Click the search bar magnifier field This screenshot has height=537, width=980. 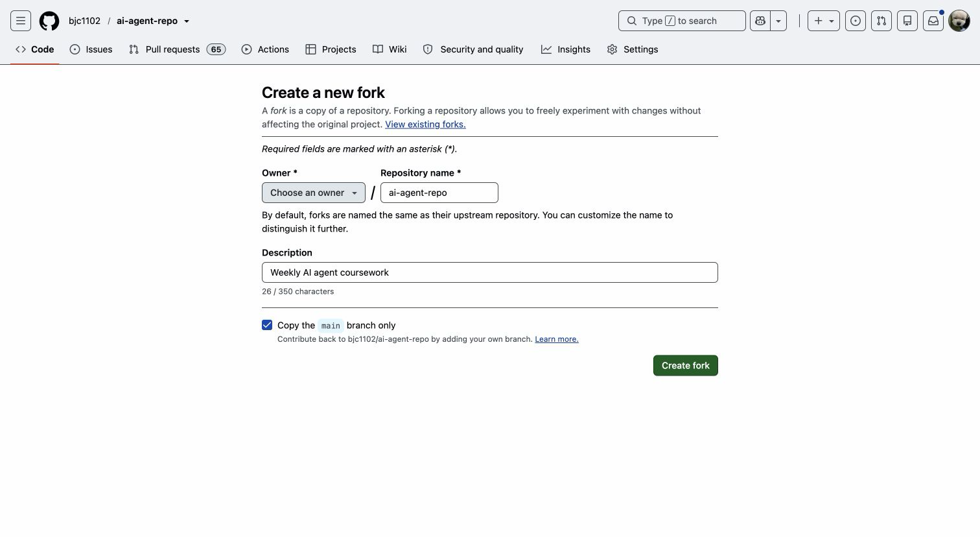pyautogui.click(x=682, y=21)
